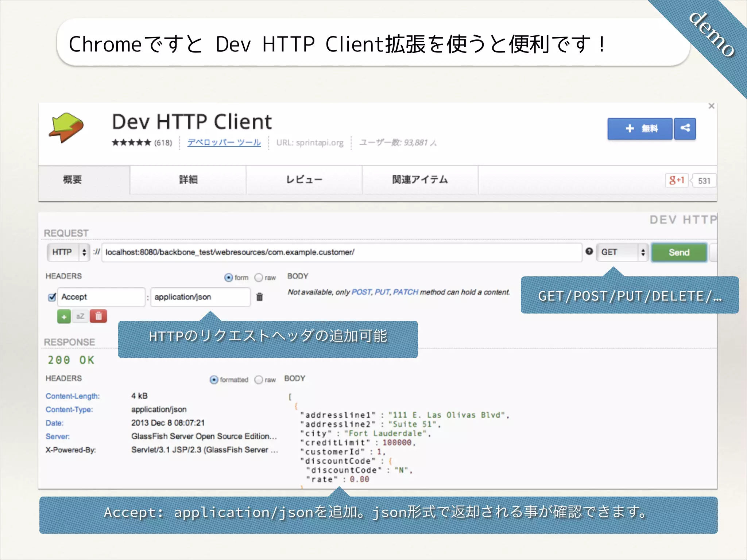Select the request headers raw radio
This screenshot has height=560, width=747.
point(259,278)
